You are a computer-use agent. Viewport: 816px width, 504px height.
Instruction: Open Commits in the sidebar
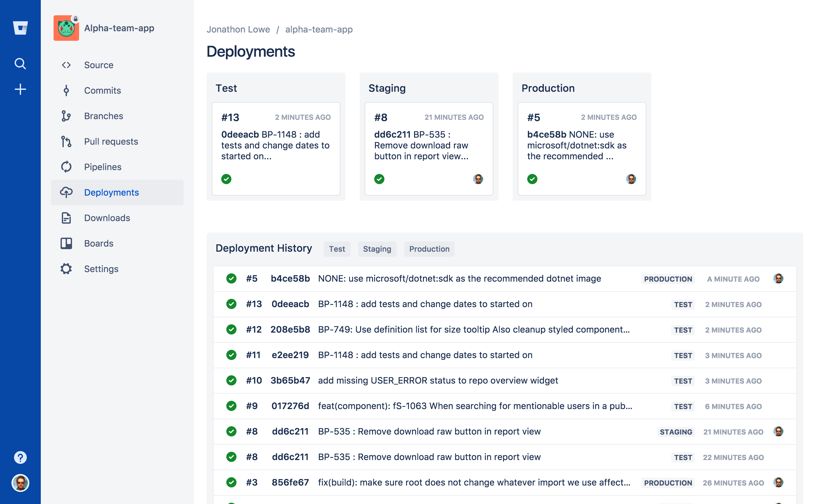102,90
